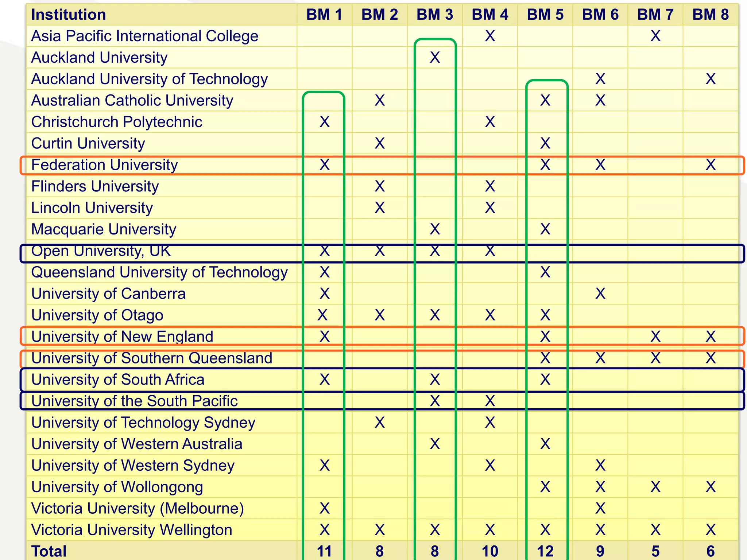
Task: Select Christchurch Polytechnic row label
Action: pos(117,122)
